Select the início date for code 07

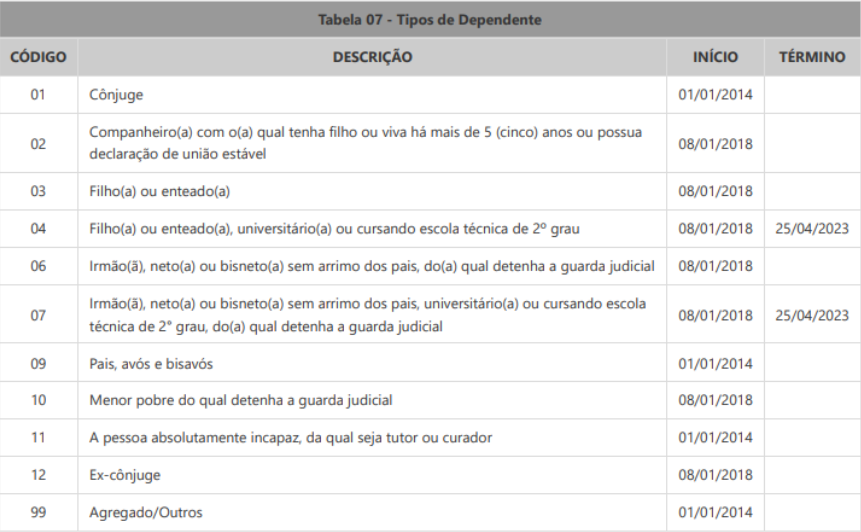(x=715, y=314)
